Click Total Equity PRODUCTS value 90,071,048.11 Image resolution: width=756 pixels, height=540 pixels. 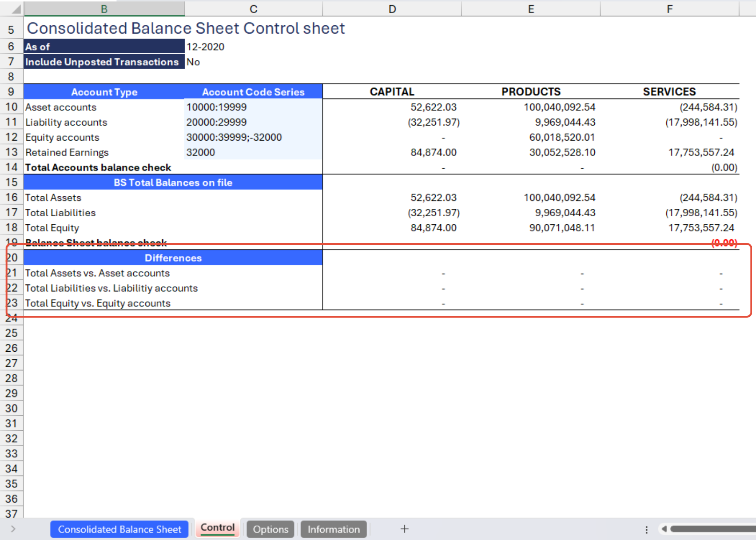tap(562, 228)
